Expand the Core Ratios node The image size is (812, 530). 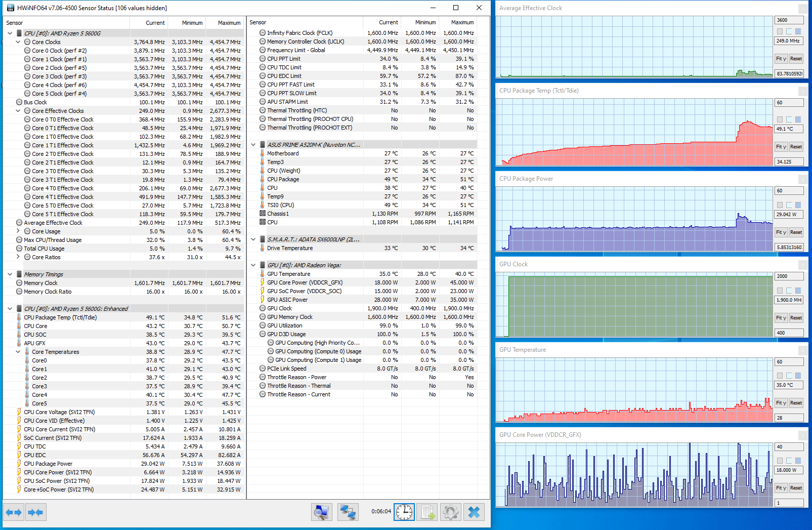coord(18,257)
